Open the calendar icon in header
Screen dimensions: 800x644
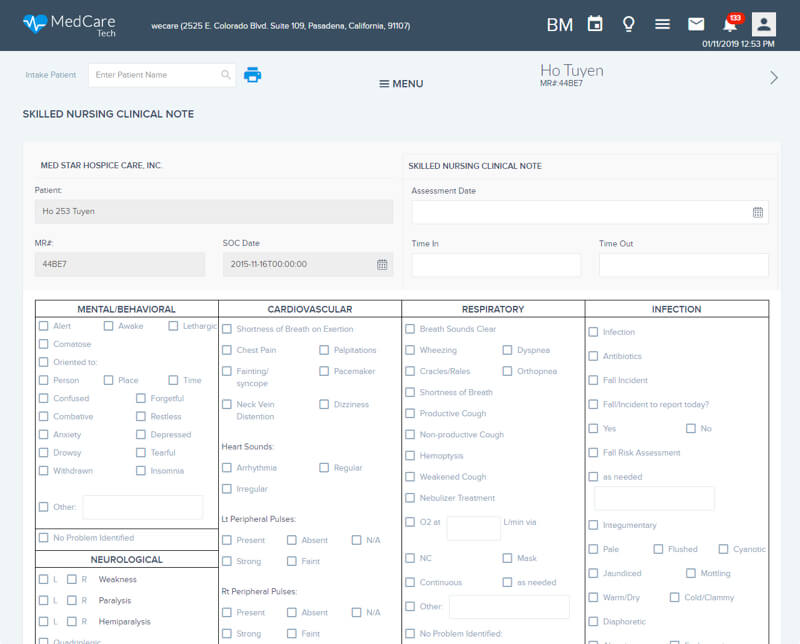pyautogui.click(x=595, y=23)
